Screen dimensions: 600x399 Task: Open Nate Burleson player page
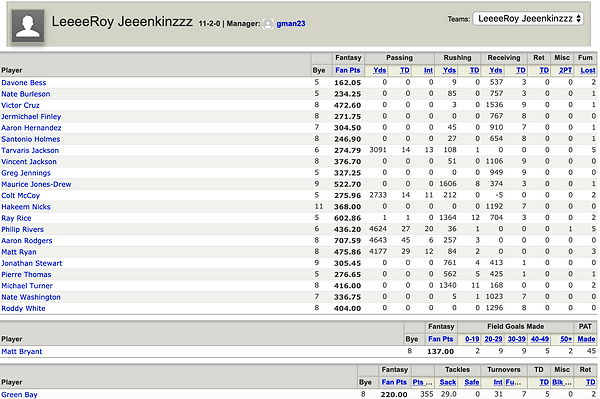[x=26, y=94]
